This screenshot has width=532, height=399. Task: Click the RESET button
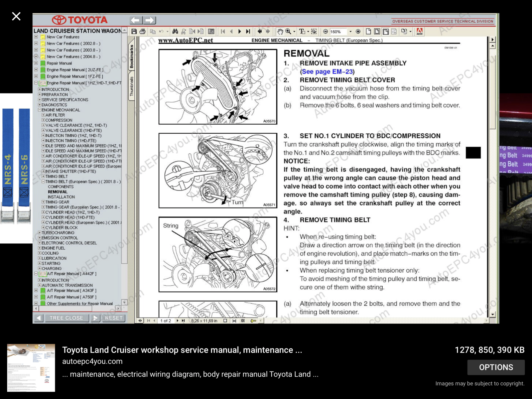coord(114,318)
